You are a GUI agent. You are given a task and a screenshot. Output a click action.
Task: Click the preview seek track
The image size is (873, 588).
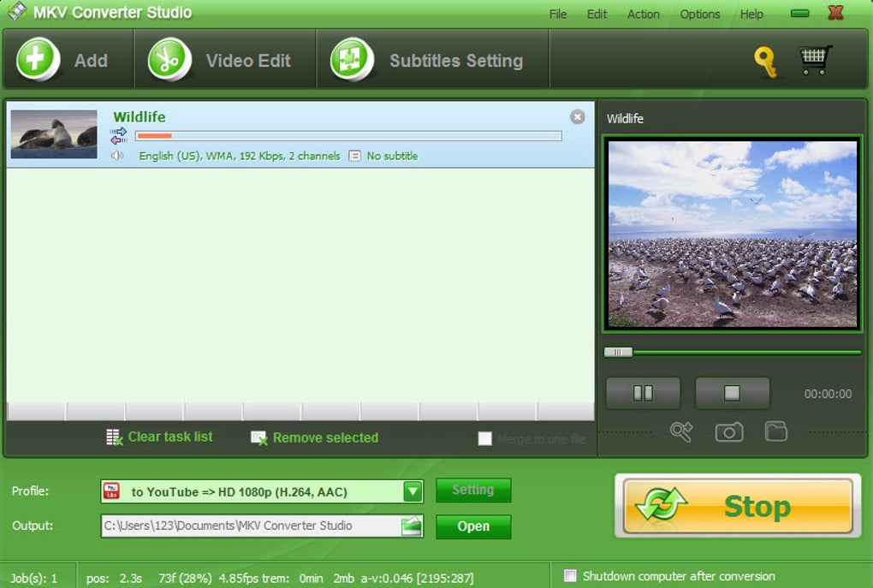(x=733, y=352)
